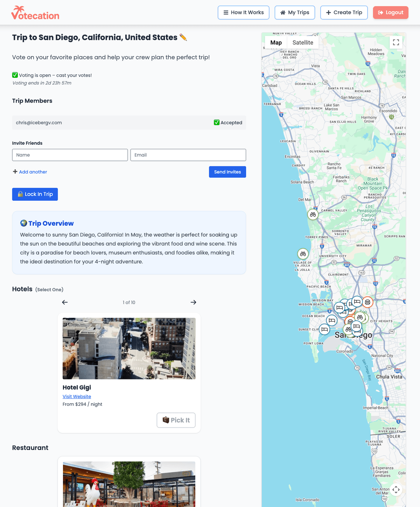The image size is (420, 507).
Task: Click the Name field under Invite Friends
Action: click(70, 155)
